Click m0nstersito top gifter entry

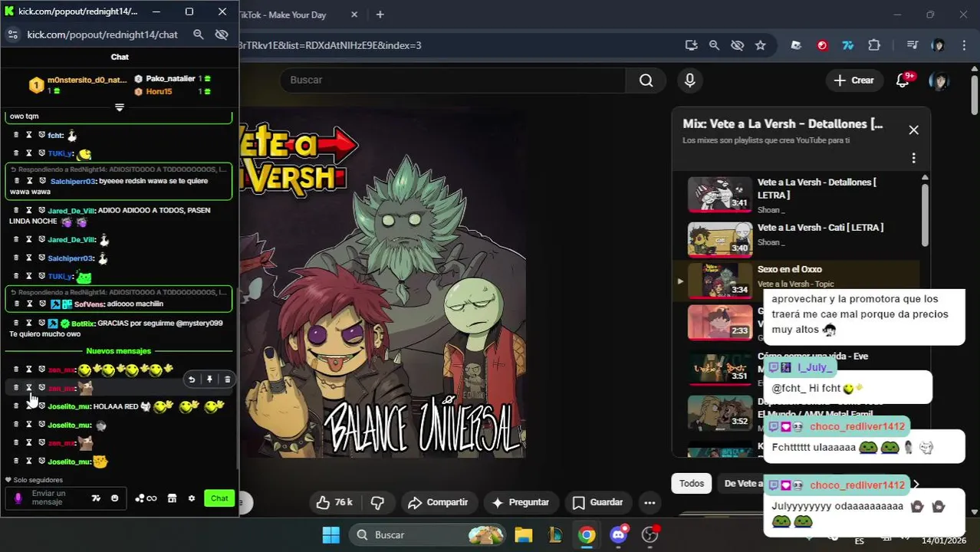click(x=77, y=84)
